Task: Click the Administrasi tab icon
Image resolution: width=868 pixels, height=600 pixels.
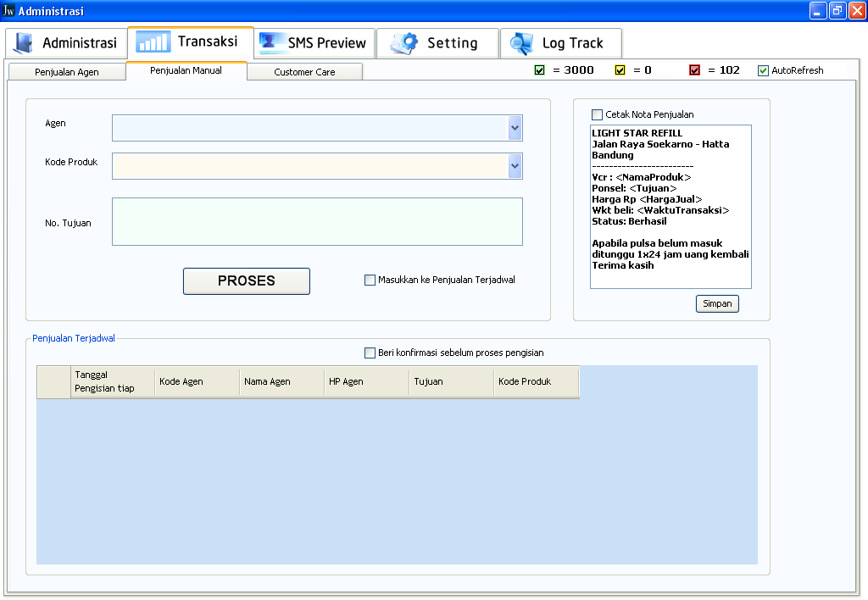Action: click(x=24, y=43)
